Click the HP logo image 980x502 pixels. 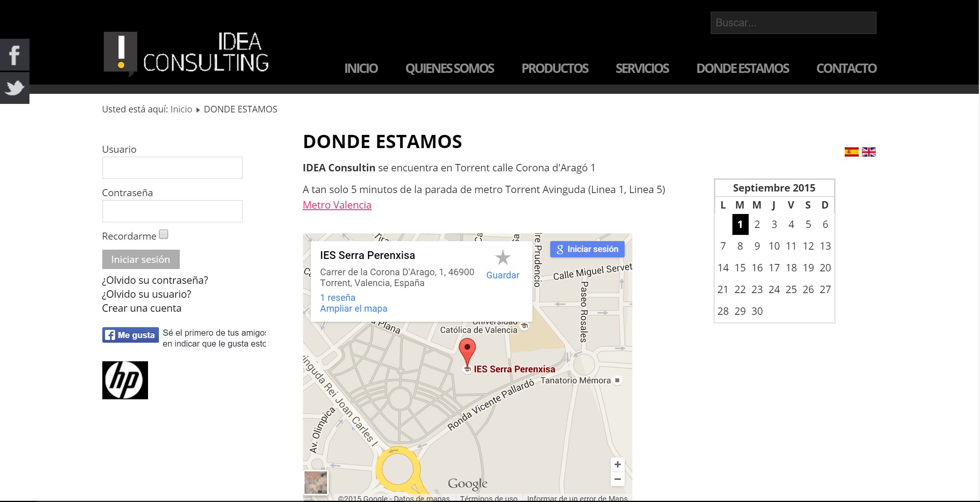[x=125, y=380]
